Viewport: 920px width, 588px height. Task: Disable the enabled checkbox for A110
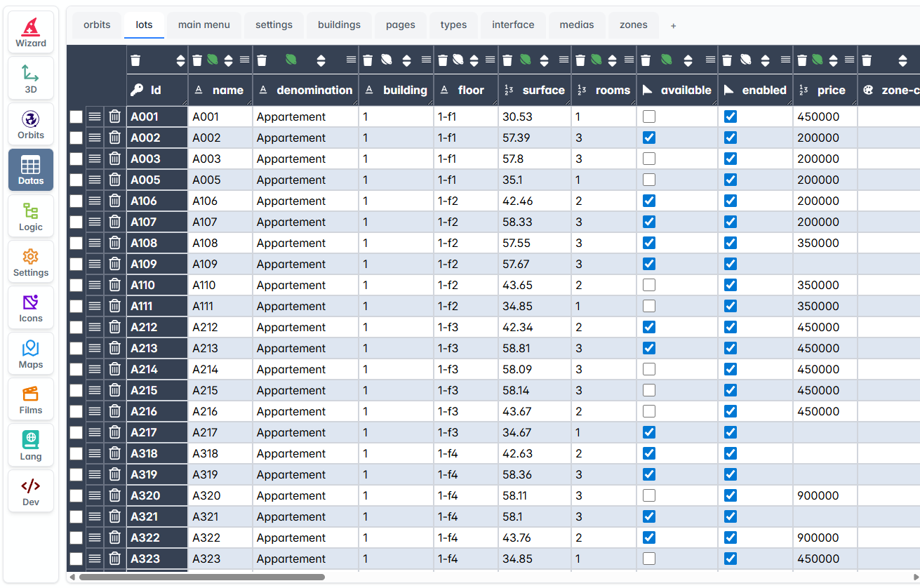click(731, 285)
